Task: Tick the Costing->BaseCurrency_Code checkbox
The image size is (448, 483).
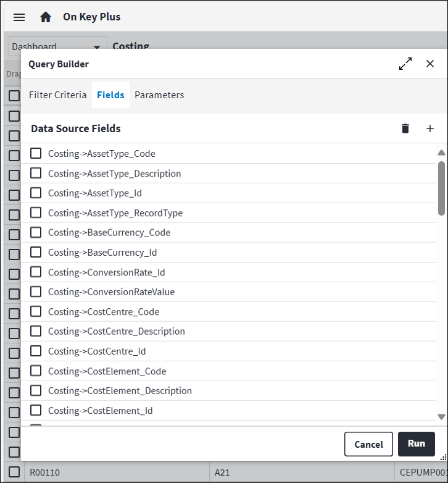Action: tap(36, 232)
